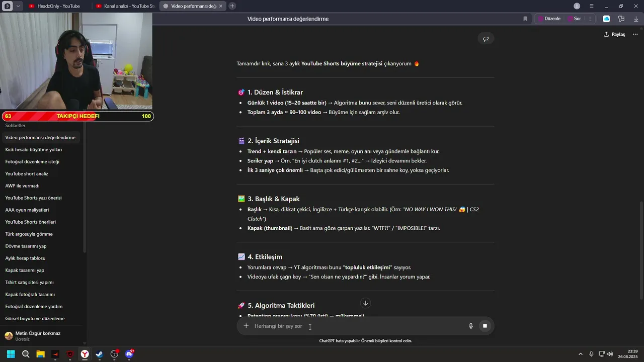Click the scroll-to-bottom arrow button
This screenshot has width=644, height=362.
tap(366, 303)
